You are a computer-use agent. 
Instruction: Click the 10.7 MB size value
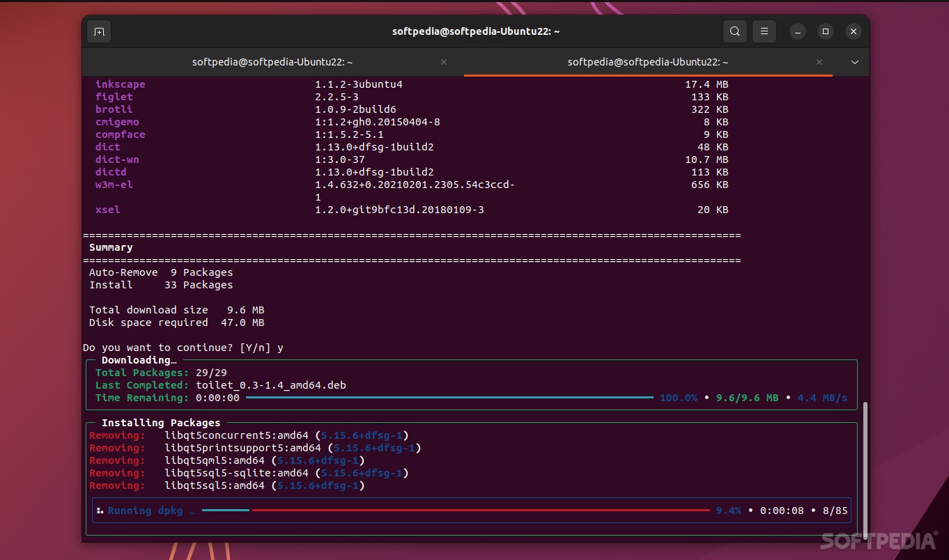click(707, 160)
